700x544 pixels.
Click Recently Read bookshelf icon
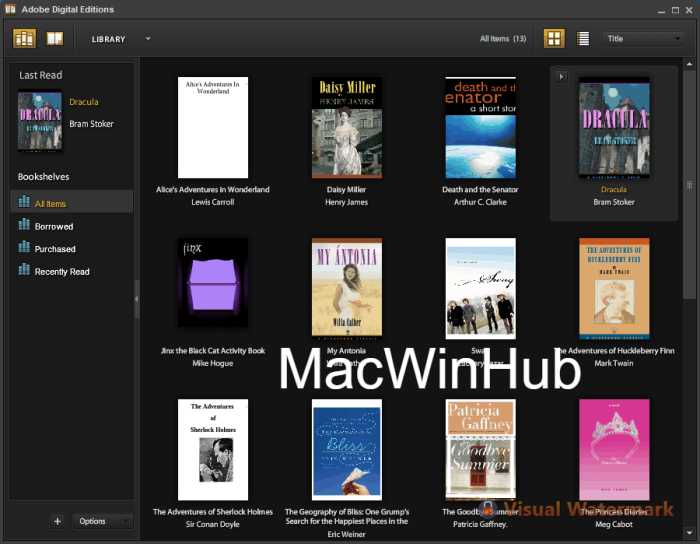click(x=24, y=269)
